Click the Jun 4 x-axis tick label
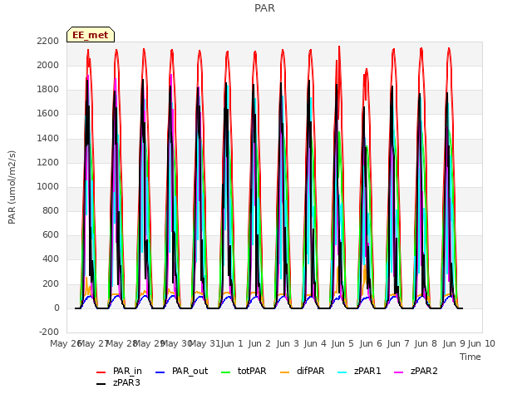 [315, 343]
